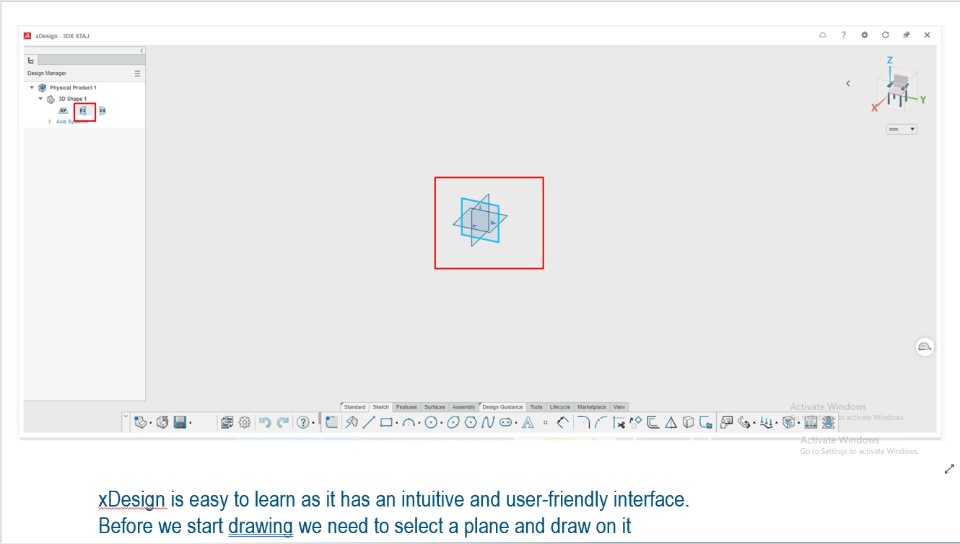The width and height of the screenshot is (960, 544).
Task: Collapse the Physical Product 1 node
Action: pos(32,88)
